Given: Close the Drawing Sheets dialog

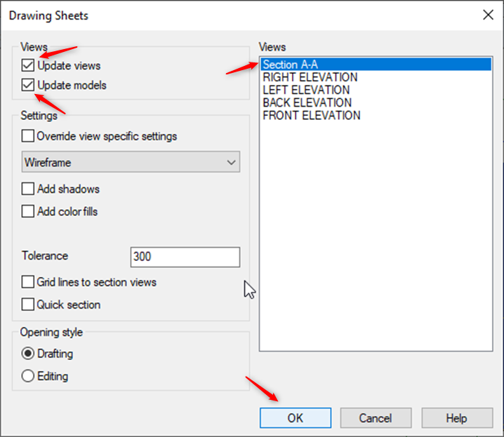Looking at the screenshot, I should tap(487, 15).
